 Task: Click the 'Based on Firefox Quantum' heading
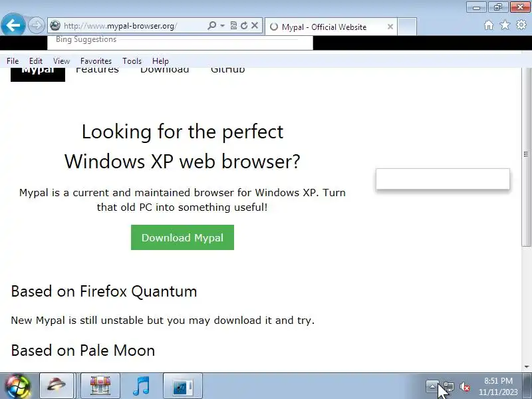104,291
